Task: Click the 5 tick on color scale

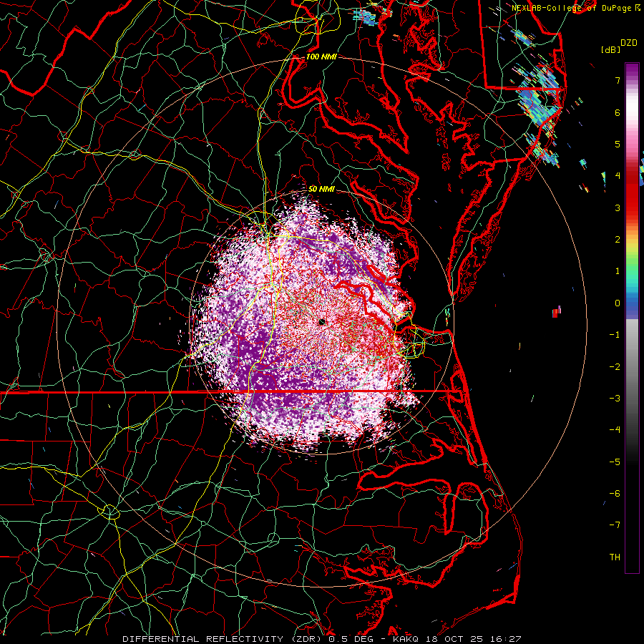Action: [x=618, y=144]
